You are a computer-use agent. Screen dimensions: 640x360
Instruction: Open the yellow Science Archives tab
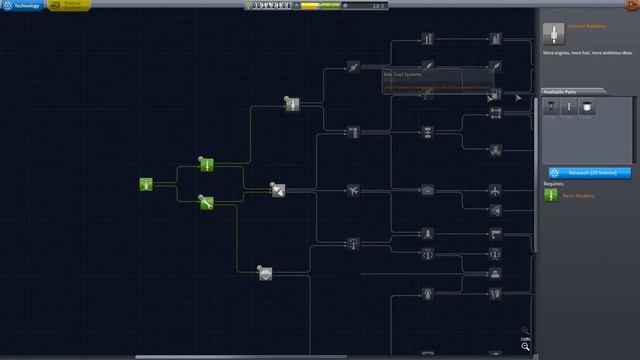pos(69,5)
